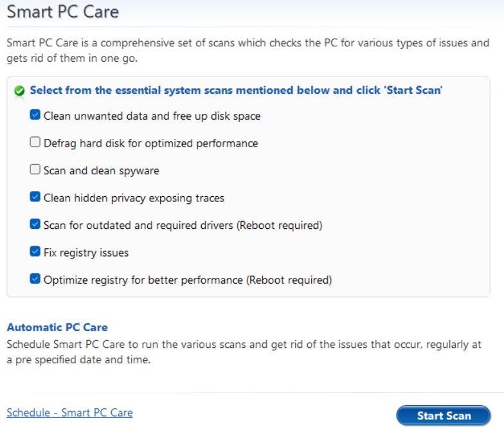504x427 pixels.
Task: Click the 'Fix registry issues' label text
Action: point(86,253)
